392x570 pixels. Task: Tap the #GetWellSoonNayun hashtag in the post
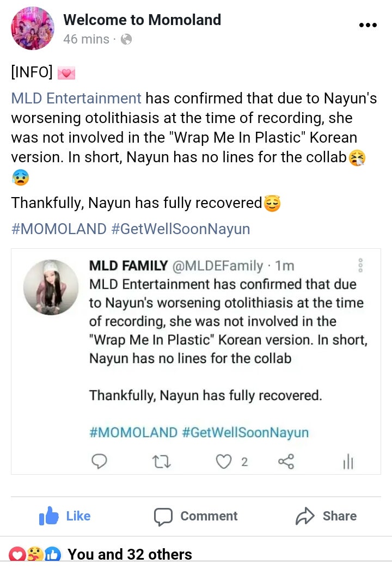[181, 229]
